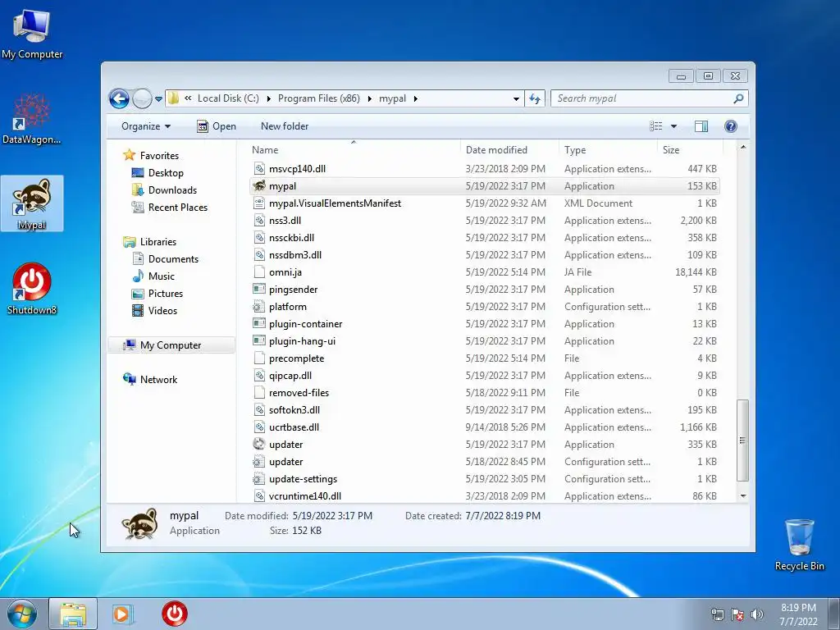This screenshot has width=840, height=630.
Task: Sort by Date modified column
Action: (509, 151)
